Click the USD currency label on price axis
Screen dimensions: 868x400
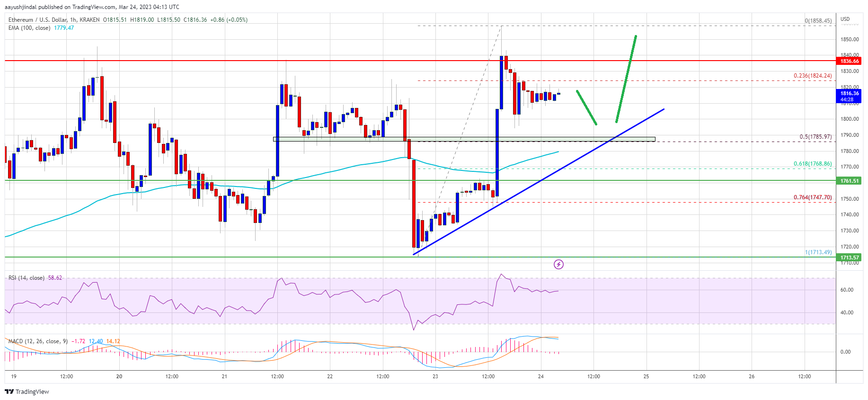click(845, 19)
